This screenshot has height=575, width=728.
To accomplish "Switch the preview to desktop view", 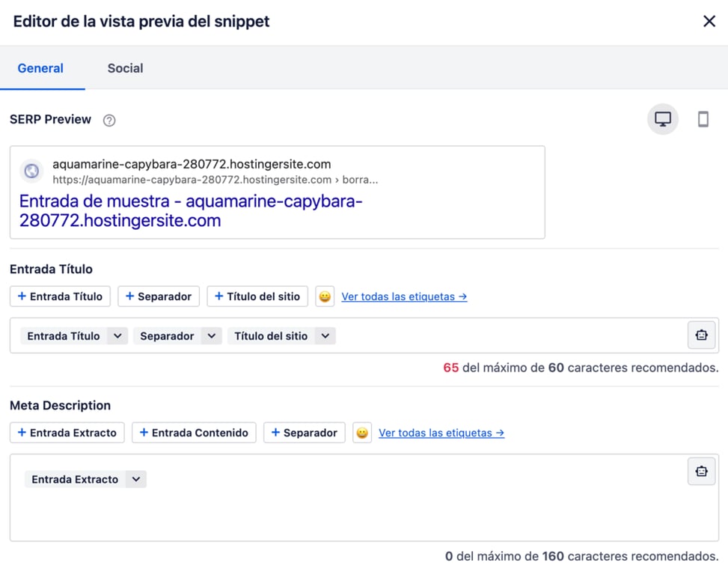I will pyautogui.click(x=661, y=118).
